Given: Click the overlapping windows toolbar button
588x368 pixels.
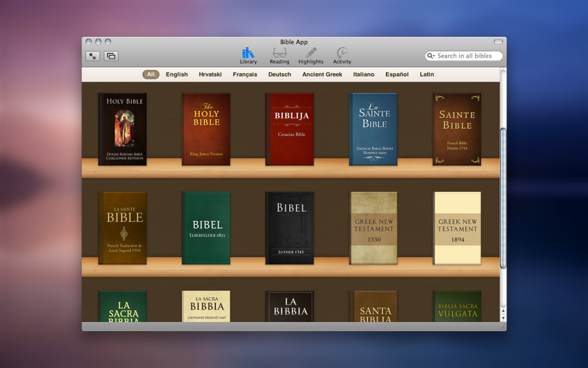Looking at the screenshot, I should [111, 56].
